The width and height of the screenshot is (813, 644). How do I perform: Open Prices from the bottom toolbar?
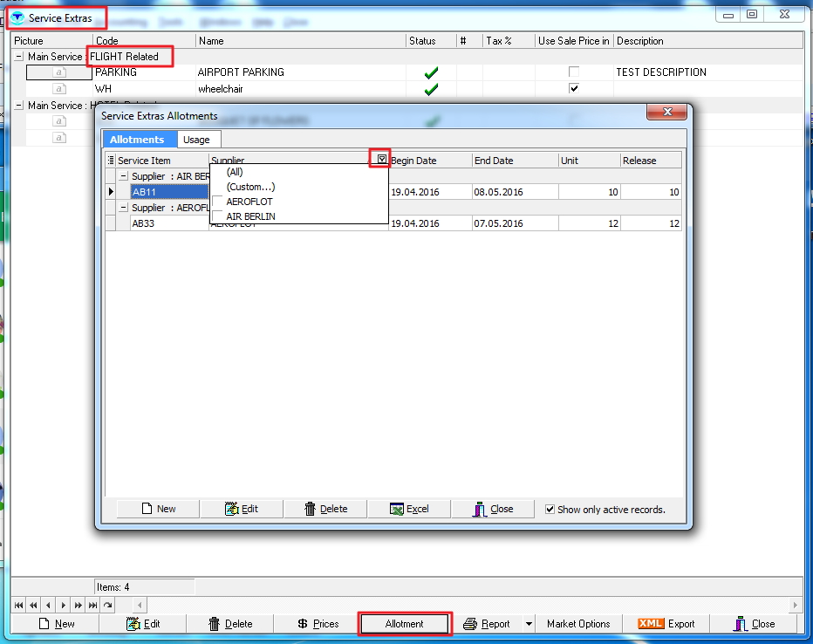[318, 624]
